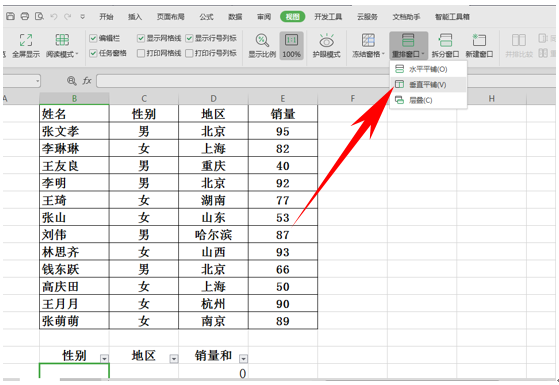
Task: Toggle edit bar (编辑栏) checkbox
Action: coord(93,38)
